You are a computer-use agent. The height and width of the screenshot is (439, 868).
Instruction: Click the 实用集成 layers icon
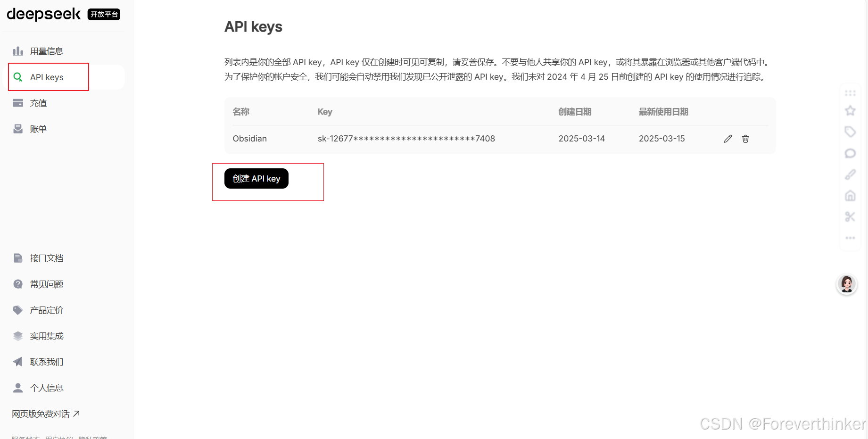click(18, 336)
